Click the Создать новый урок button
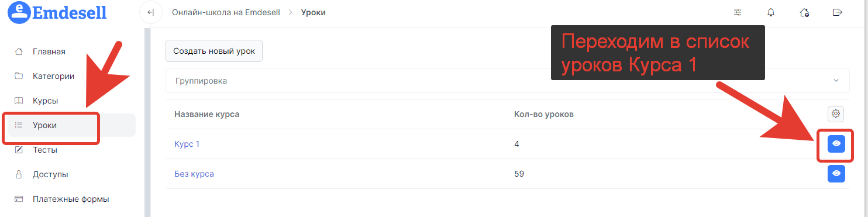Image resolution: width=868 pixels, height=217 pixels. coord(214,51)
